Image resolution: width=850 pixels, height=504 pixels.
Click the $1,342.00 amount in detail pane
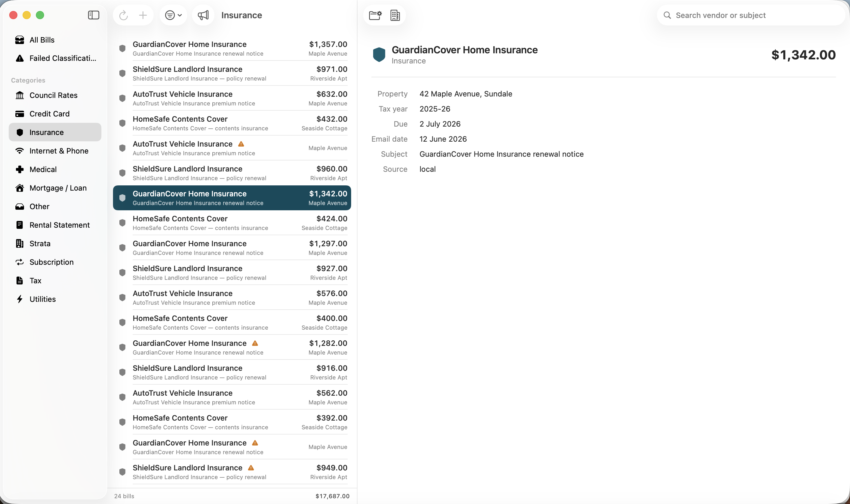coord(803,55)
